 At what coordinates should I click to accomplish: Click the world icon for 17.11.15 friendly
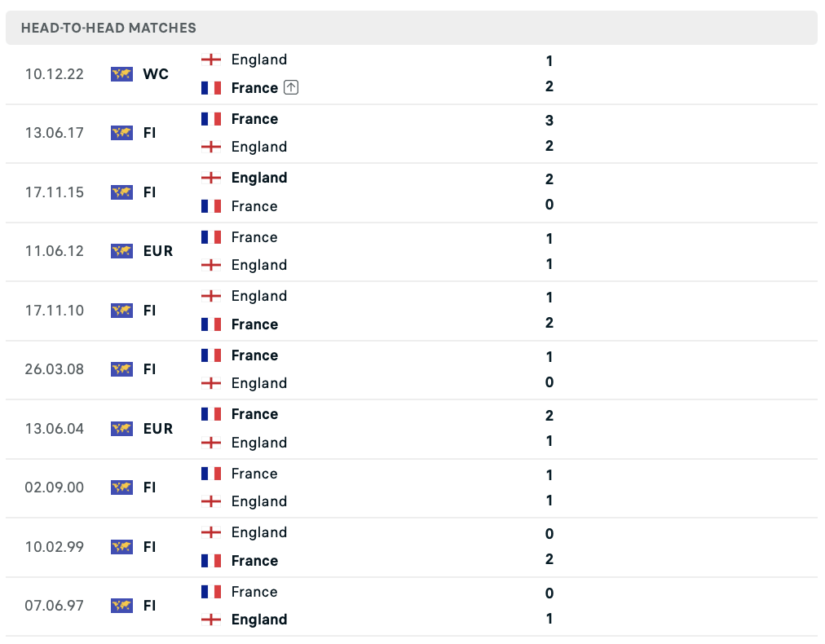point(121,192)
